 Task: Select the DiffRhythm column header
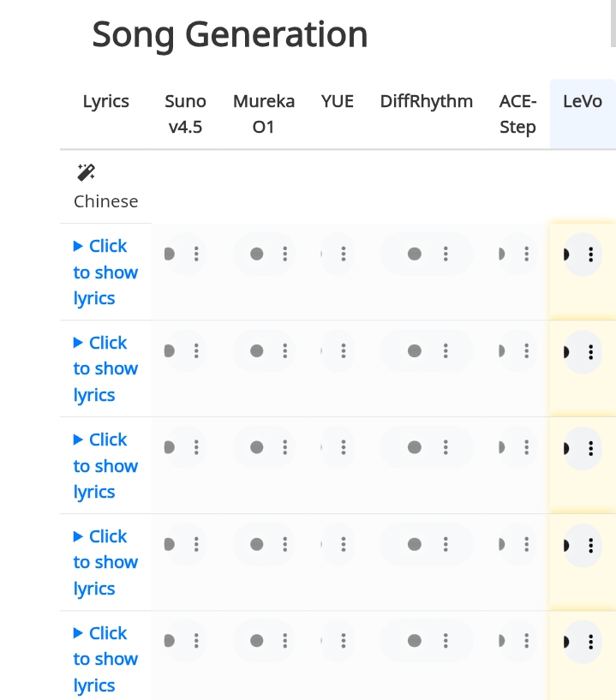coord(427,101)
